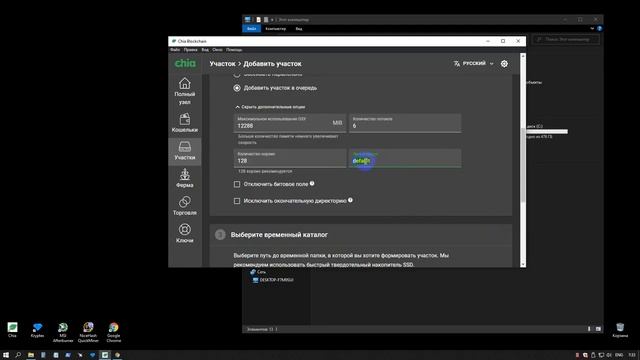Image resolution: width=640 pixels, height=360 pixels.
Task: Open File Explorer from the taskbar
Action: (31, 355)
